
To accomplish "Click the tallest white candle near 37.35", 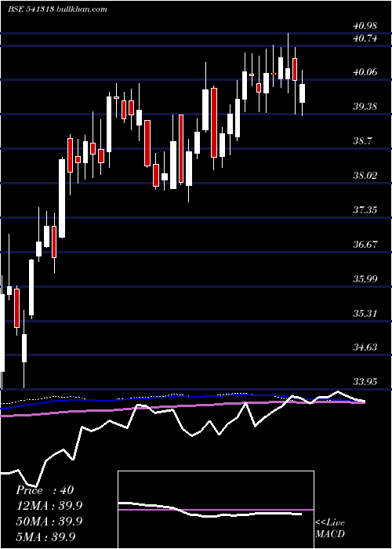I will point(62,198).
